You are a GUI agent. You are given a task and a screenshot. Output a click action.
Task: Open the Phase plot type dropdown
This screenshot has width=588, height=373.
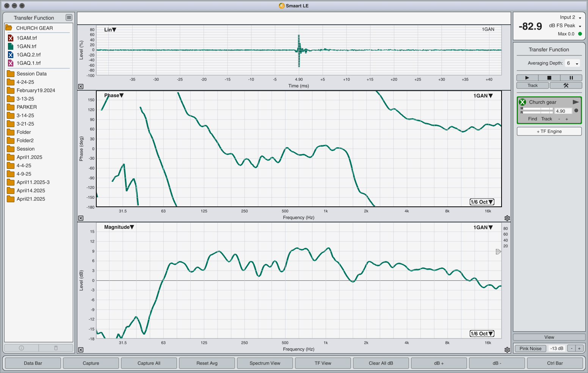114,96
